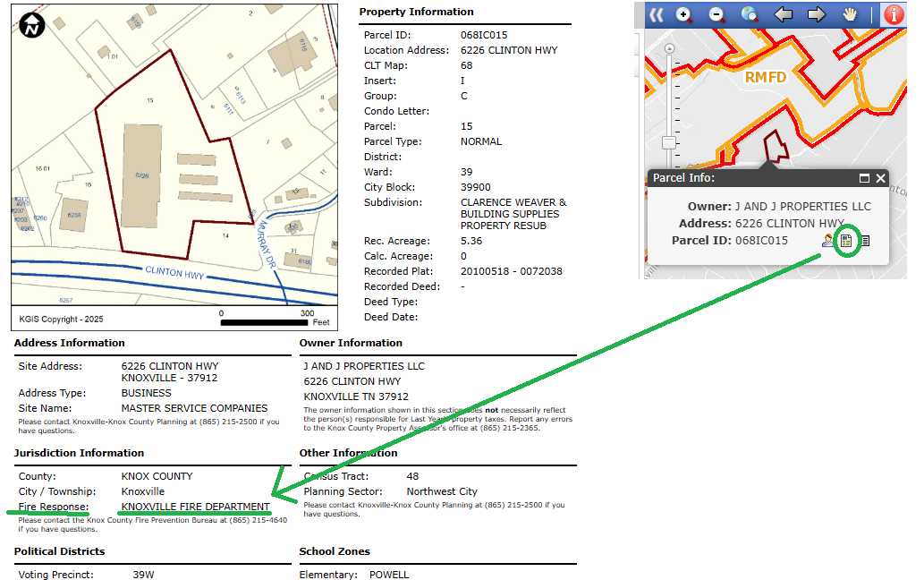Activate the Pan hand tool
The width and height of the screenshot is (924, 580).
point(851,14)
